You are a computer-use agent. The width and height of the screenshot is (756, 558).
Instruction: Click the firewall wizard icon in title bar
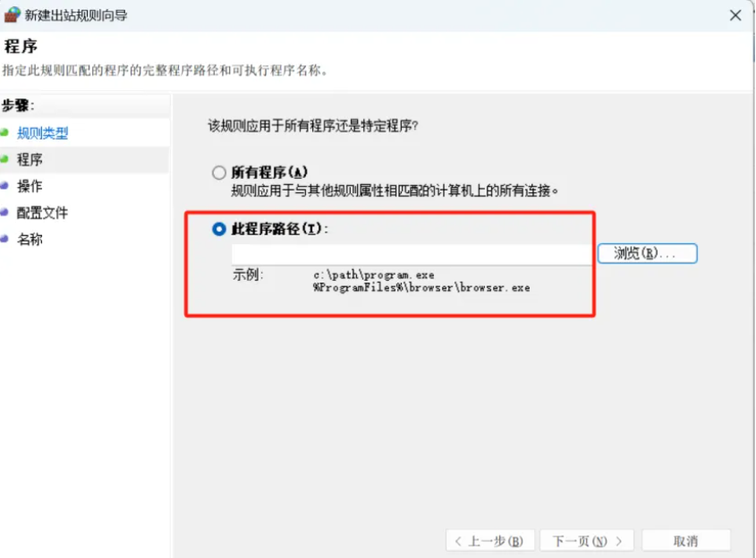12,14
